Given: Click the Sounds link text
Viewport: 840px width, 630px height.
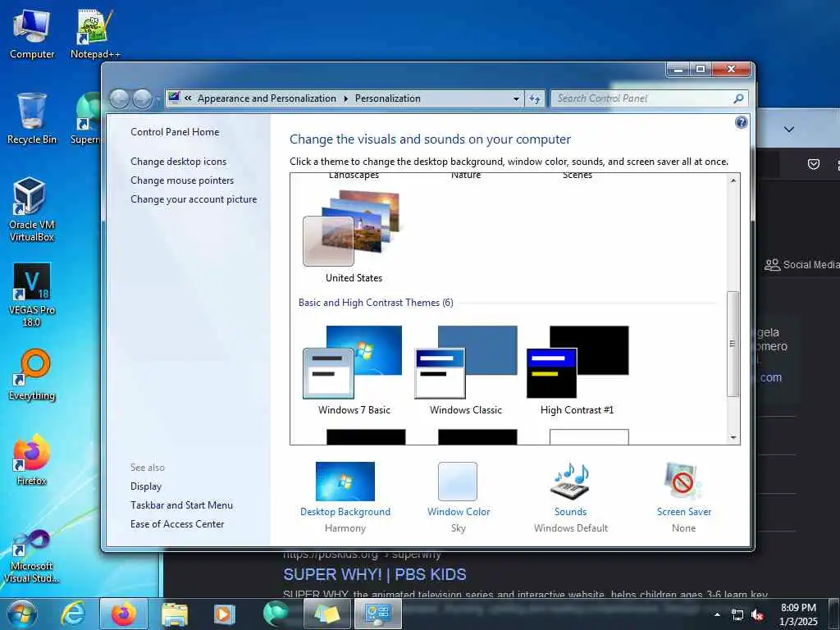Looking at the screenshot, I should coord(571,512).
